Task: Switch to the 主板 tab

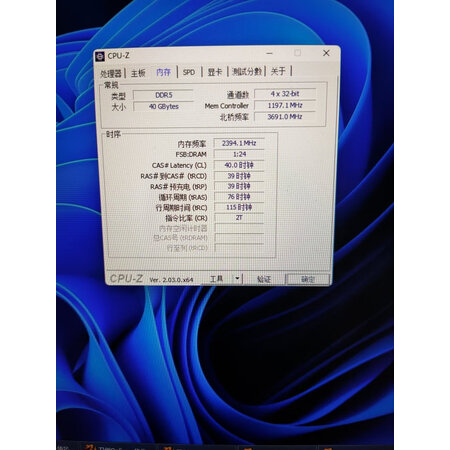Action: (x=138, y=73)
